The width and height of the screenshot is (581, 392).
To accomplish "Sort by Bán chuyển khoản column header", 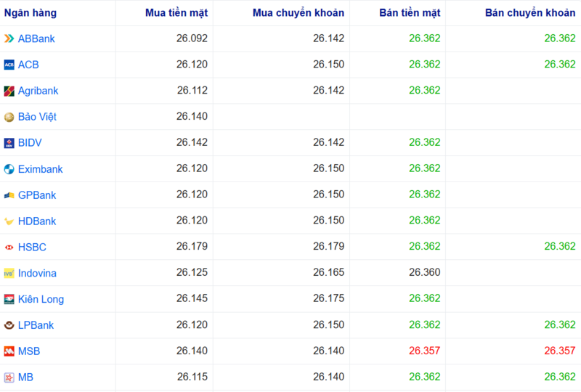I will pyautogui.click(x=530, y=13).
